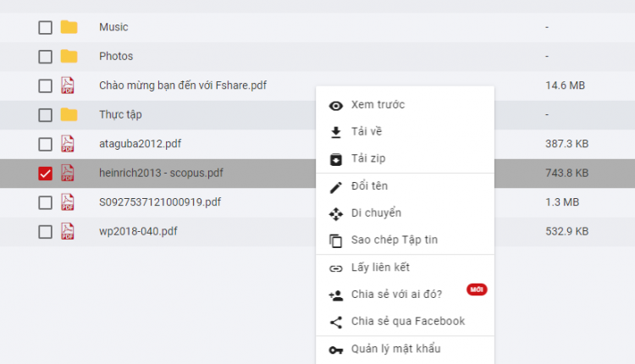
Task: Click the eye icon beside Xem trước
Action: pyautogui.click(x=336, y=106)
